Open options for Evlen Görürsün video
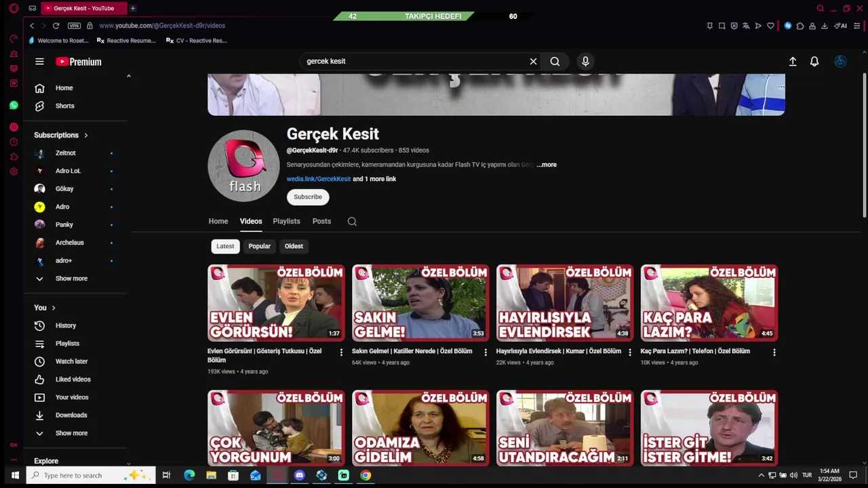 point(341,352)
